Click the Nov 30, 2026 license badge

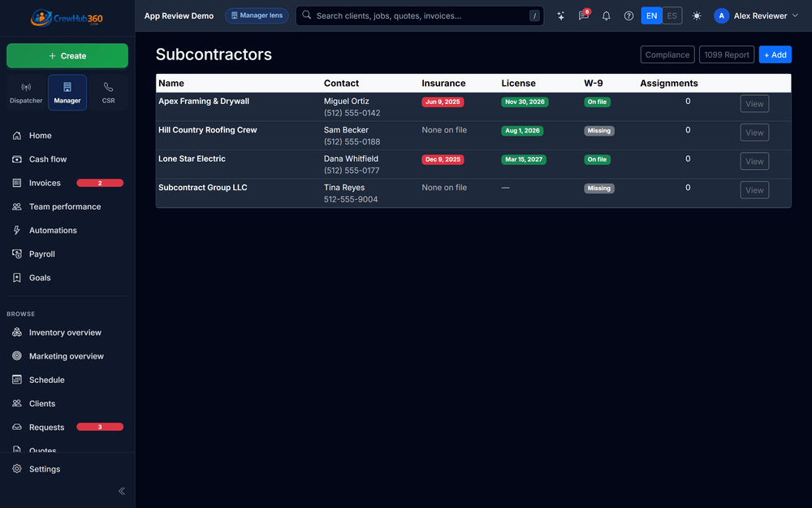pyautogui.click(x=525, y=102)
